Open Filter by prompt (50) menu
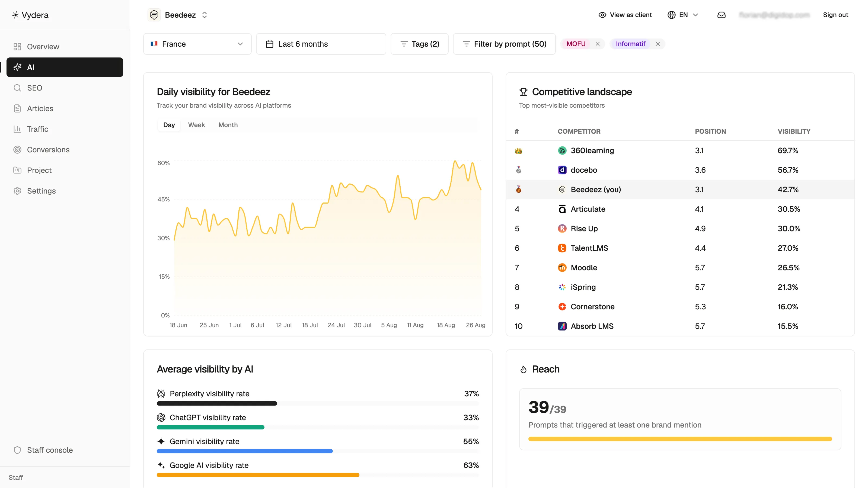Screen dimensions: 868x488 click(x=504, y=44)
